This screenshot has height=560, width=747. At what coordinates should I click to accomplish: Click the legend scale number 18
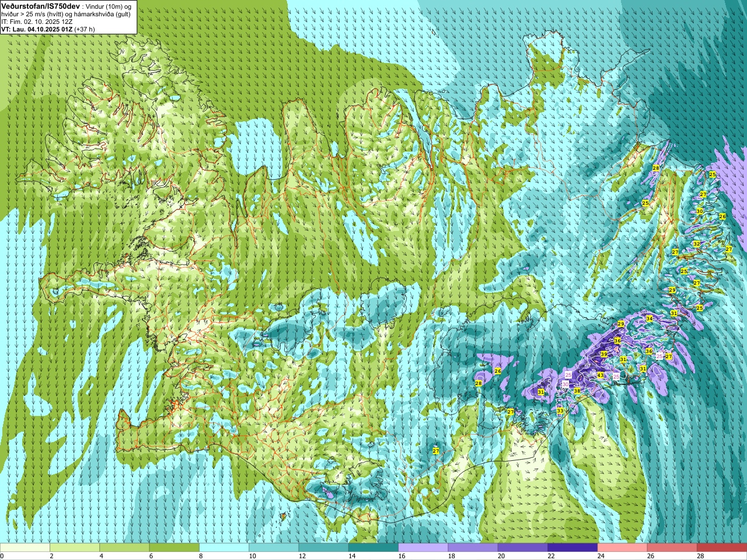point(451,556)
